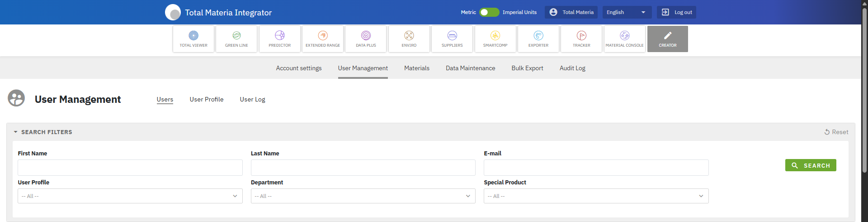Switch to the Audit Log tab

coord(572,68)
